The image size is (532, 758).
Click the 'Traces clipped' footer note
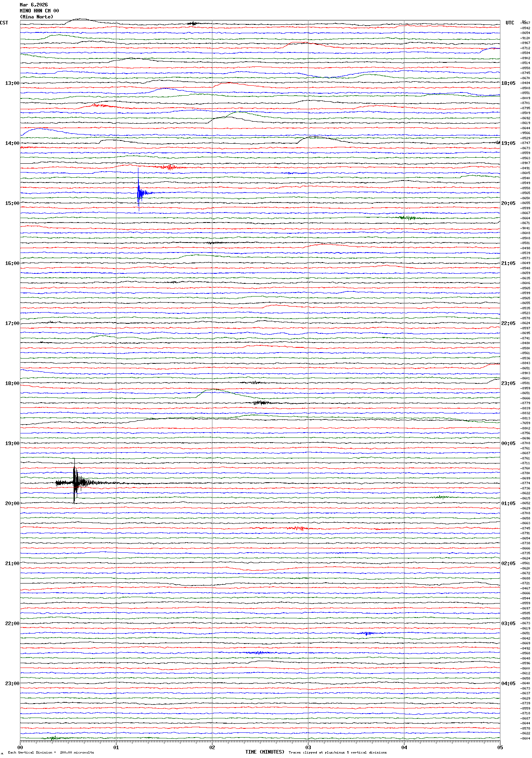pos(338,752)
